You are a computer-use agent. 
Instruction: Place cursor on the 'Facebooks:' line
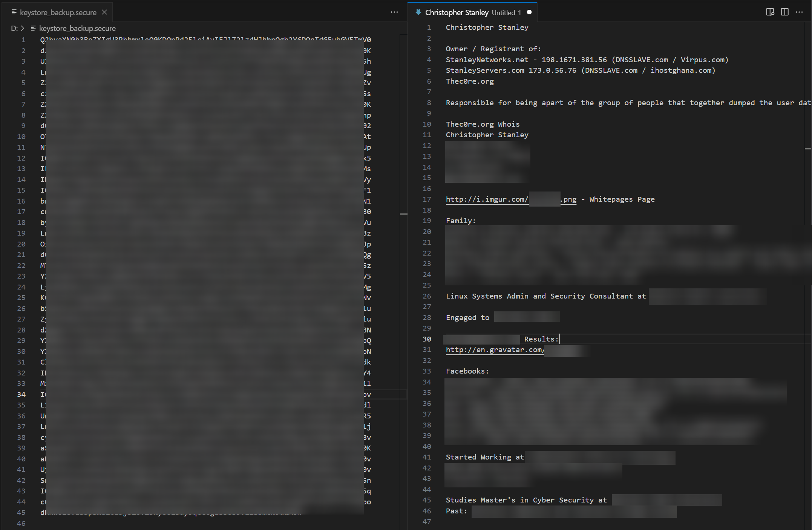pos(467,371)
